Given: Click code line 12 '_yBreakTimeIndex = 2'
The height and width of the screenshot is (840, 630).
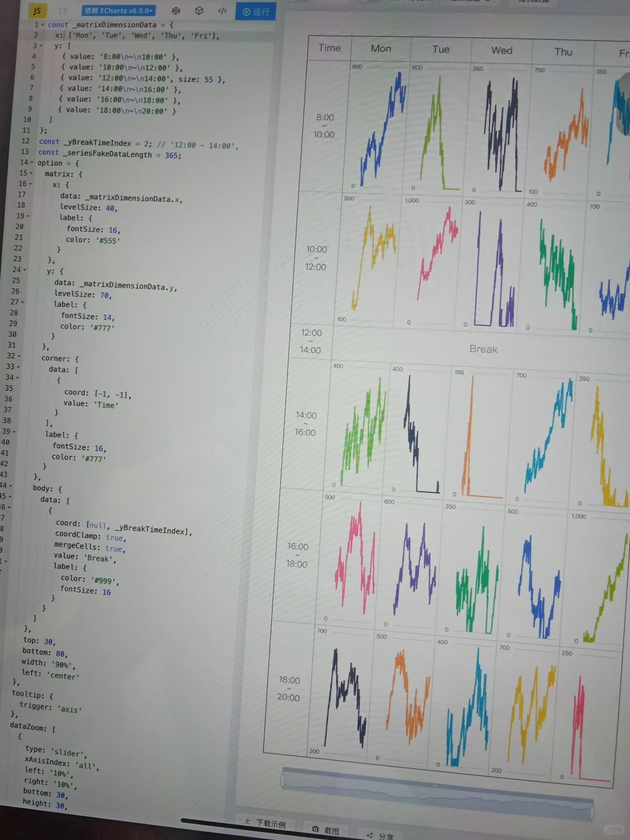Looking at the screenshot, I should (139, 143).
